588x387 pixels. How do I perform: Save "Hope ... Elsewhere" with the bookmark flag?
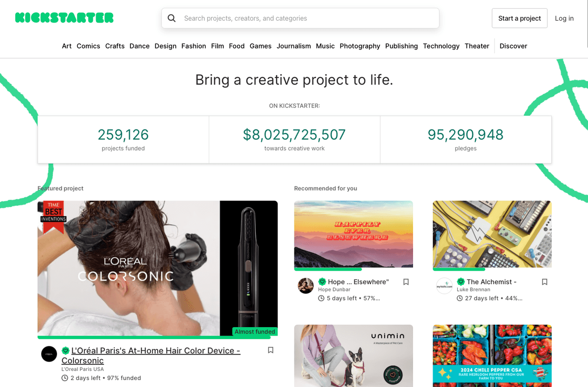tap(406, 282)
